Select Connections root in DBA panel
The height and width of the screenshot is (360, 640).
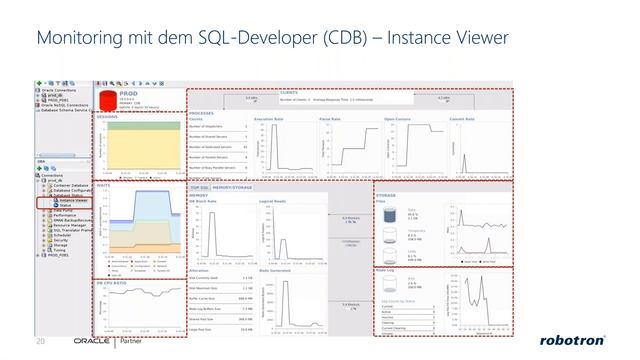[x=52, y=176]
